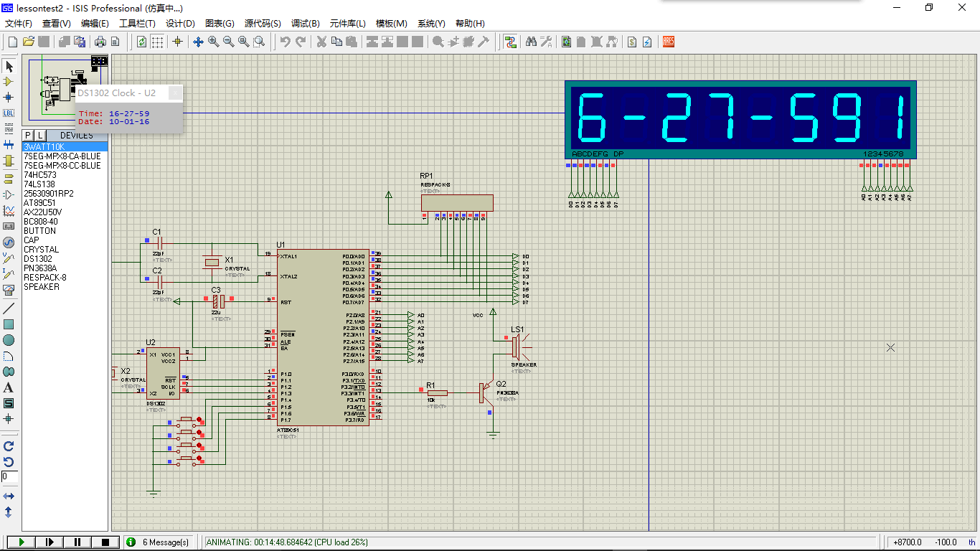Choose graph mode tool

pos(9,210)
